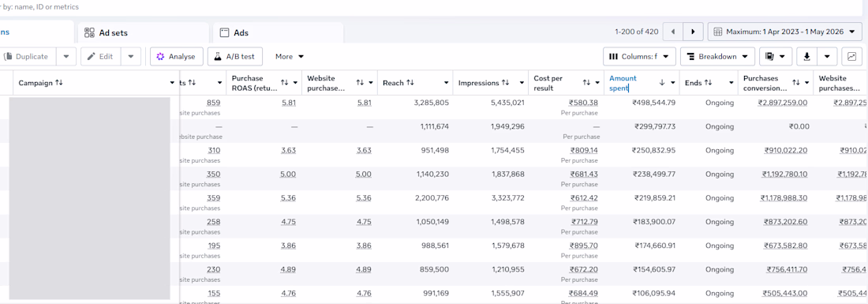
Task: Open the 359 results link
Action: (x=213, y=198)
